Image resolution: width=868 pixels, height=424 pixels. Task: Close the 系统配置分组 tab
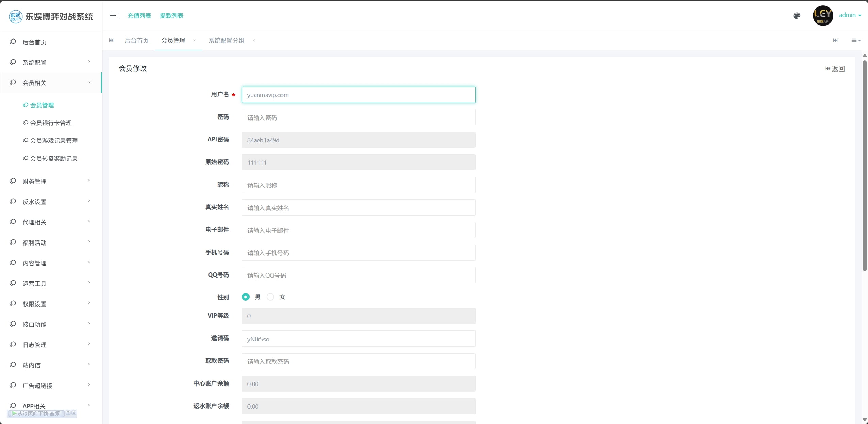(254, 40)
